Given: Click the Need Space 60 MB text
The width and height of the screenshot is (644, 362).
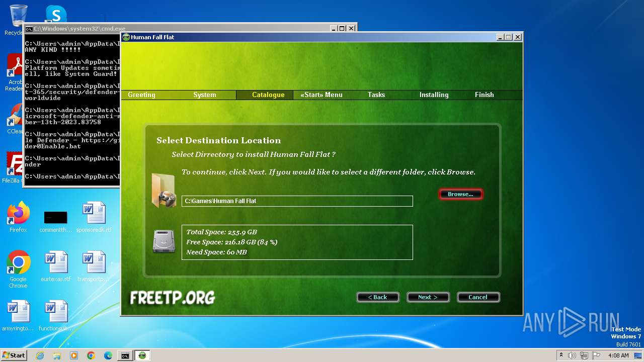Looking at the screenshot, I should click(216, 252).
